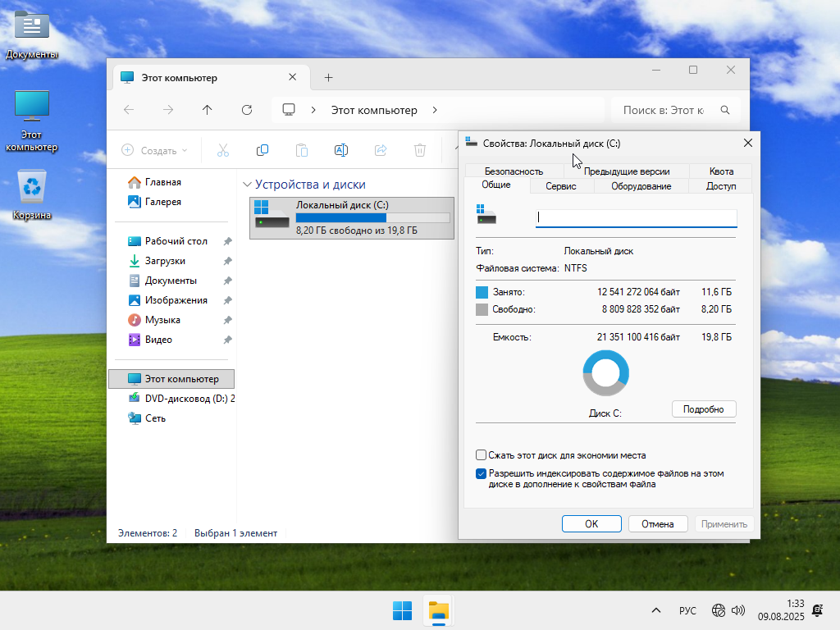Click the Применить button
Image resolution: width=840 pixels, height=630 pixels.
(x=724, y=524)
